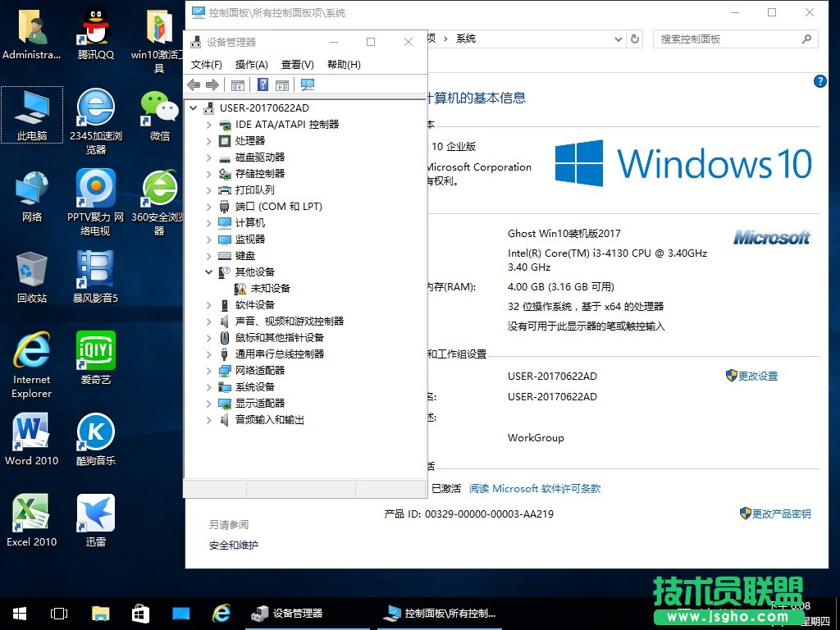Click the Help icon in Device Manager toolbar
840x630 pixels.
pos(262,84)
